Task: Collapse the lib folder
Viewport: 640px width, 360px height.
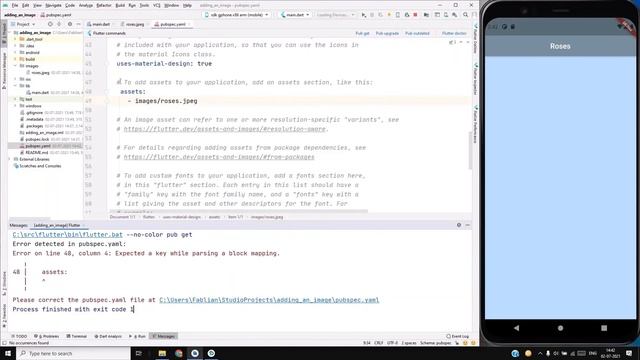Action: [16, 86]
